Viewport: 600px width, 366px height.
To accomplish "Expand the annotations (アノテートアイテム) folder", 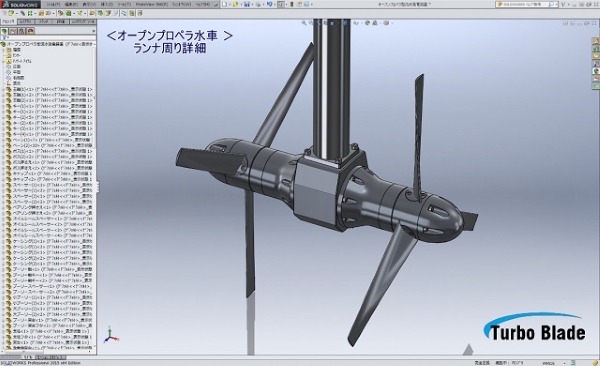I will 3,61.
